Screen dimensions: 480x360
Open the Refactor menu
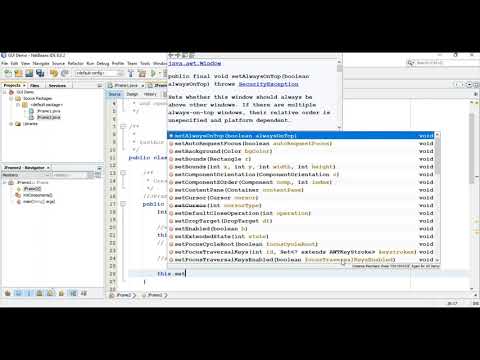76,63
